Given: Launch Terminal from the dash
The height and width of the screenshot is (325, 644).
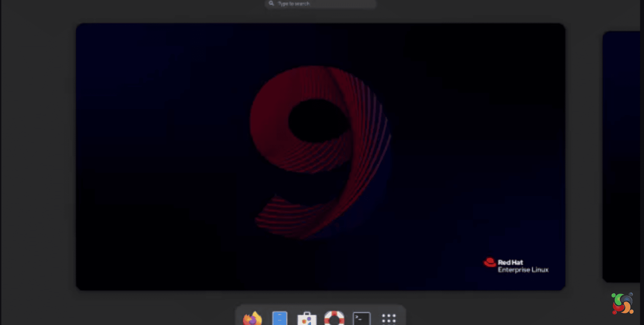Looking at the screenshot, I should coord(362,318).
